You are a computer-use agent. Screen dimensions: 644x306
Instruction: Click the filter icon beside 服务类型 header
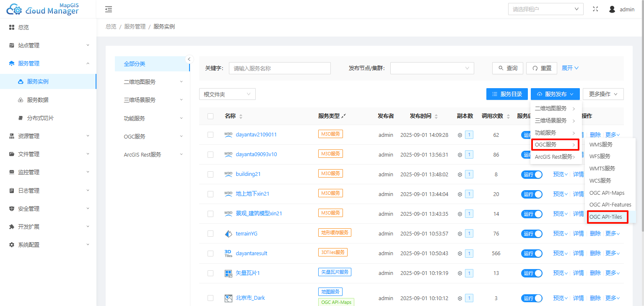[x=344, y=116]
